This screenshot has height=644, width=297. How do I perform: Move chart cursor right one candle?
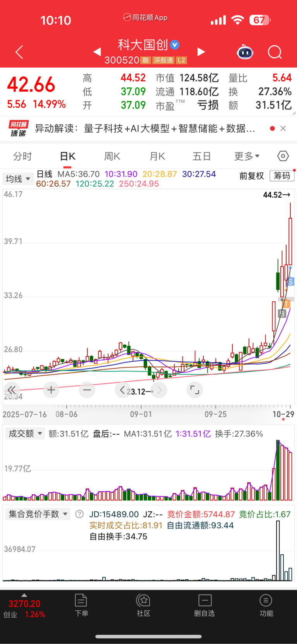pos(159,390)
